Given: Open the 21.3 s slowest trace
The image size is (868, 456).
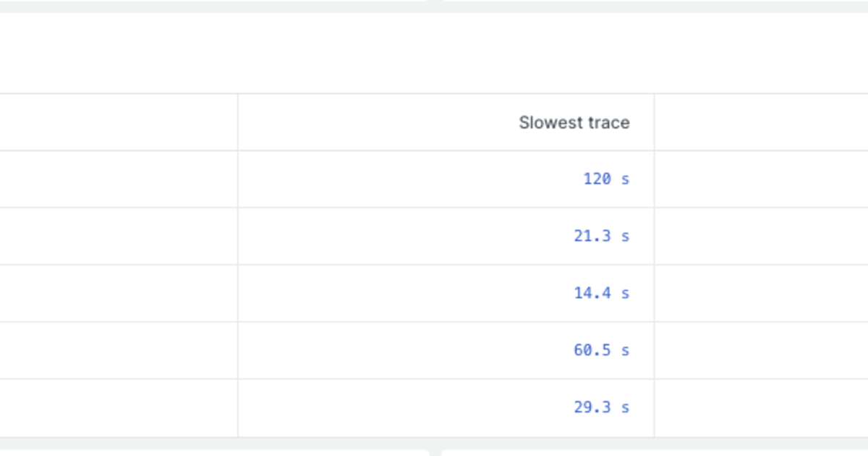Looking at the screenshot, I should pyautogui.click(x=601, y=235).
